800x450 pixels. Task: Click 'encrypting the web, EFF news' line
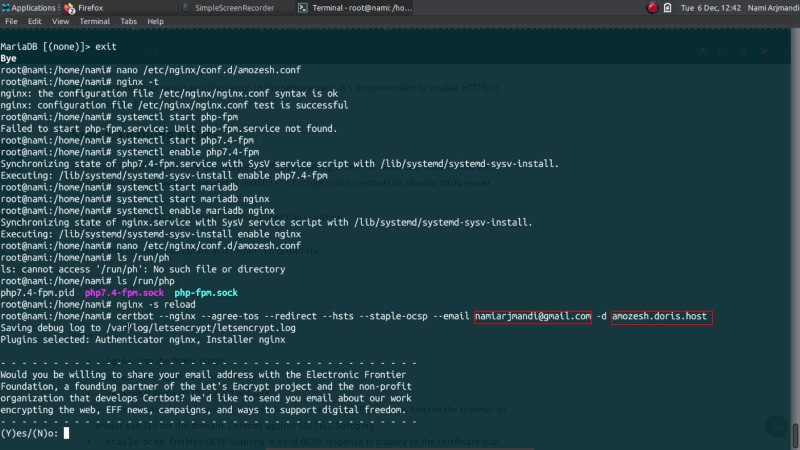pyautogui.click(x=203, y=410)
